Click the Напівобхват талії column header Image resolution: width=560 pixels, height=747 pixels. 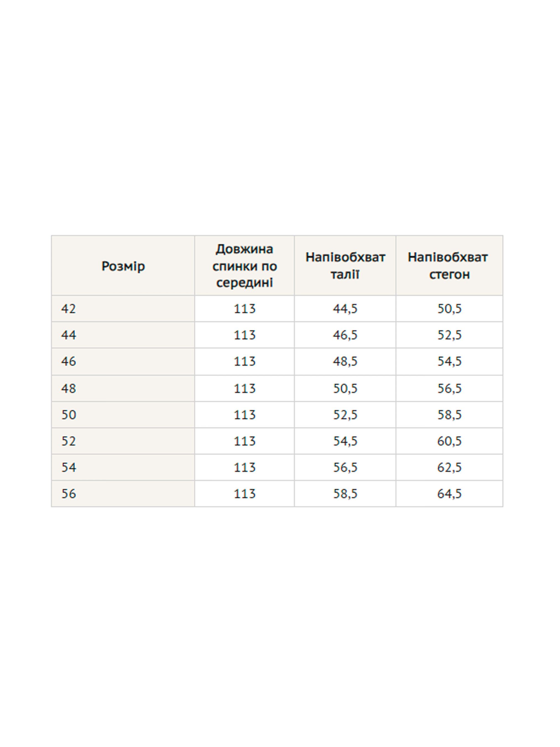click(x=345, y=266)
